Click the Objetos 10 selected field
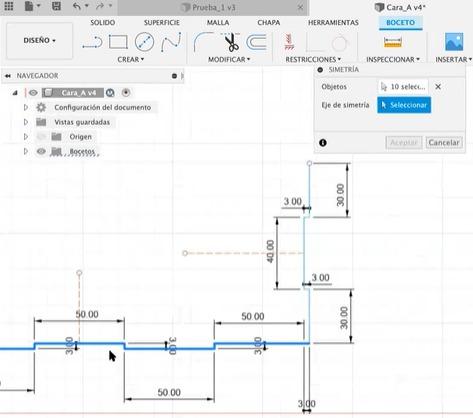 403,87
